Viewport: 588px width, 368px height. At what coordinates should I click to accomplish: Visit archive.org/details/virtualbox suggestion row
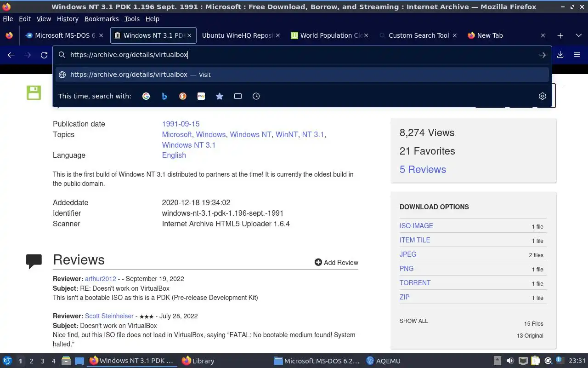302,75
